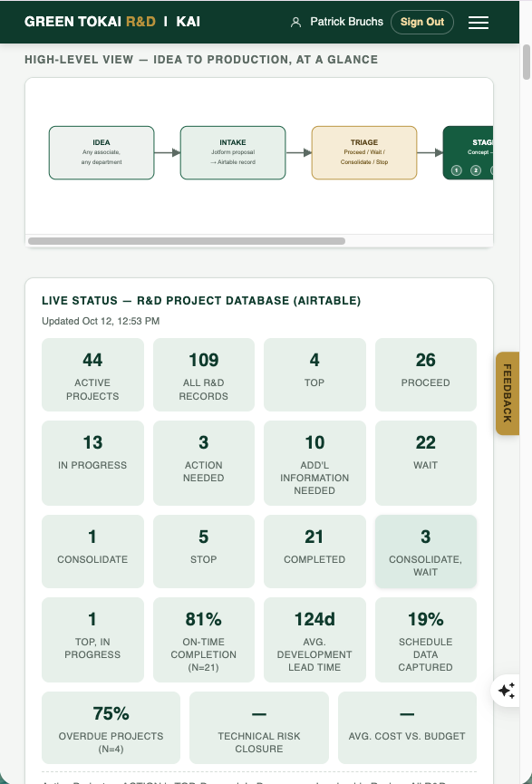Open the 21 Completed card

(x=314, y=551)
